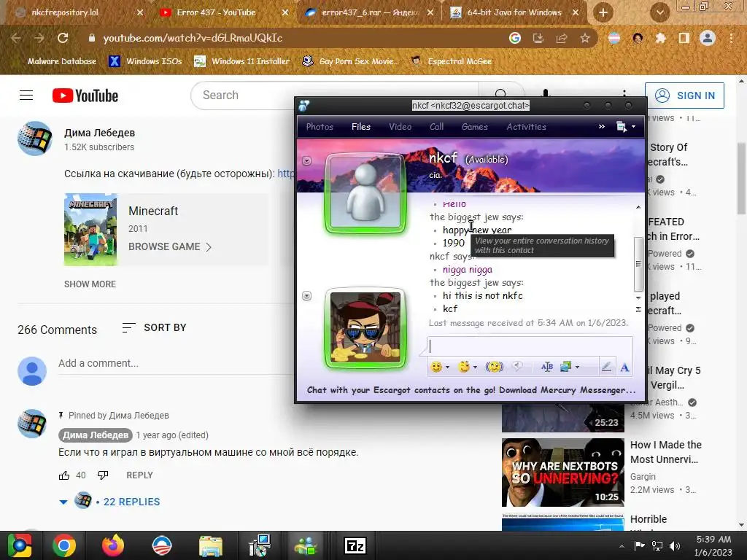Open the emoticon picker dropdown in messenger

click(x=447, y=367)
